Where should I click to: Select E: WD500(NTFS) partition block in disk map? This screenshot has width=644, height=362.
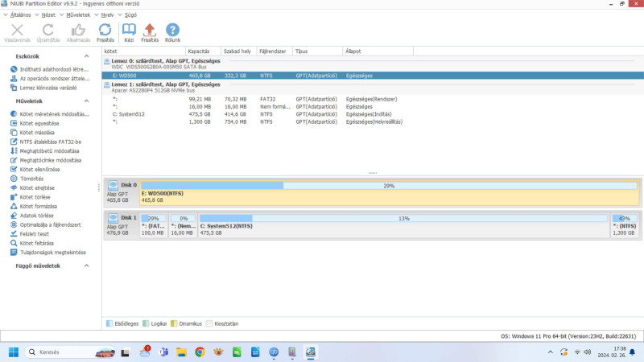click(390, 192)
